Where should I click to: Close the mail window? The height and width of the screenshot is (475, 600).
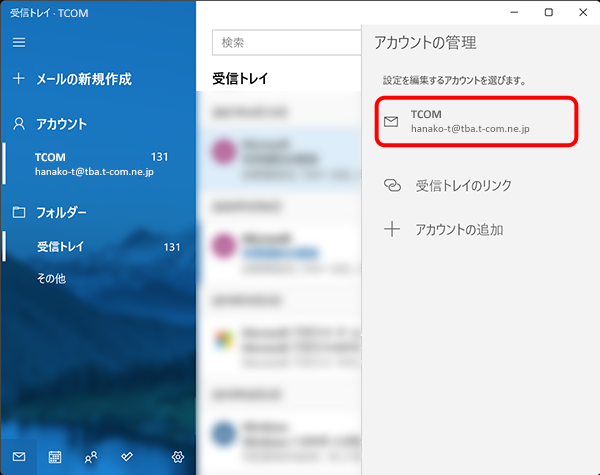pyautogui.click(x=583, y=12)
